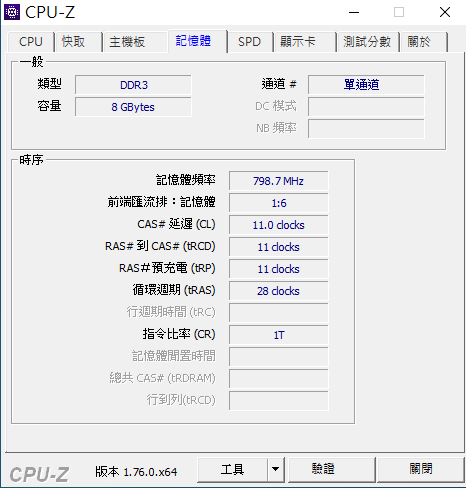Click the 版本 1.76.0.x64 version text
Image resolution: width=466 pixels, height=488 pixels.
[x=136, y=472]
